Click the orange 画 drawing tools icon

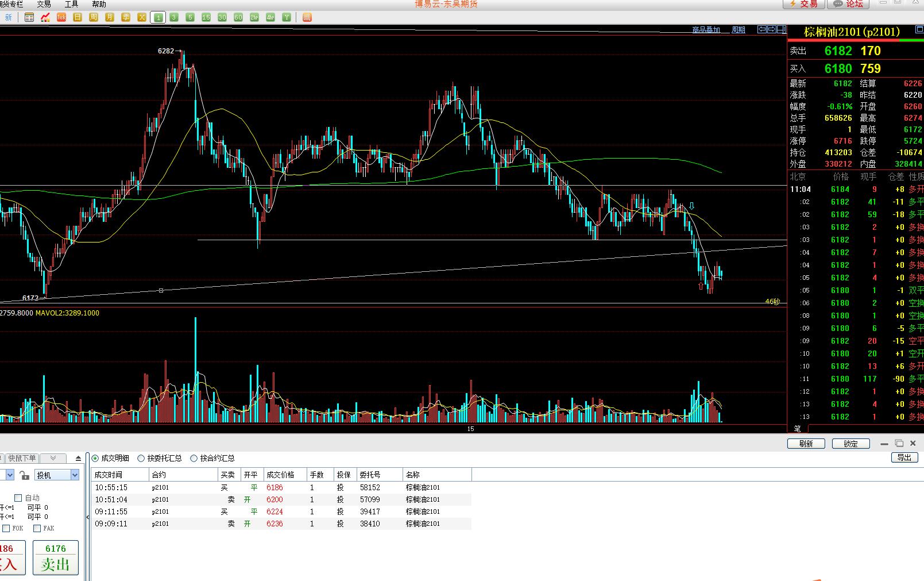[x=307, y=17]
